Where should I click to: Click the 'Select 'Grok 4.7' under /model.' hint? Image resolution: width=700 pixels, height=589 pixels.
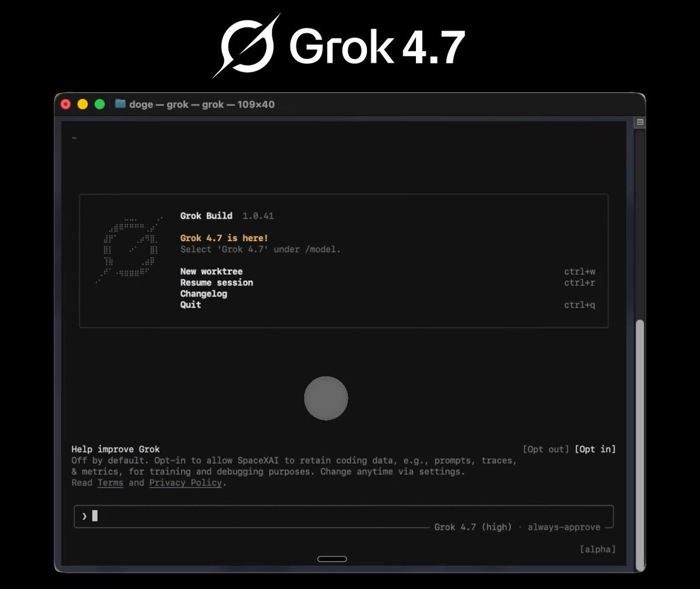click(x=260, y=249)
